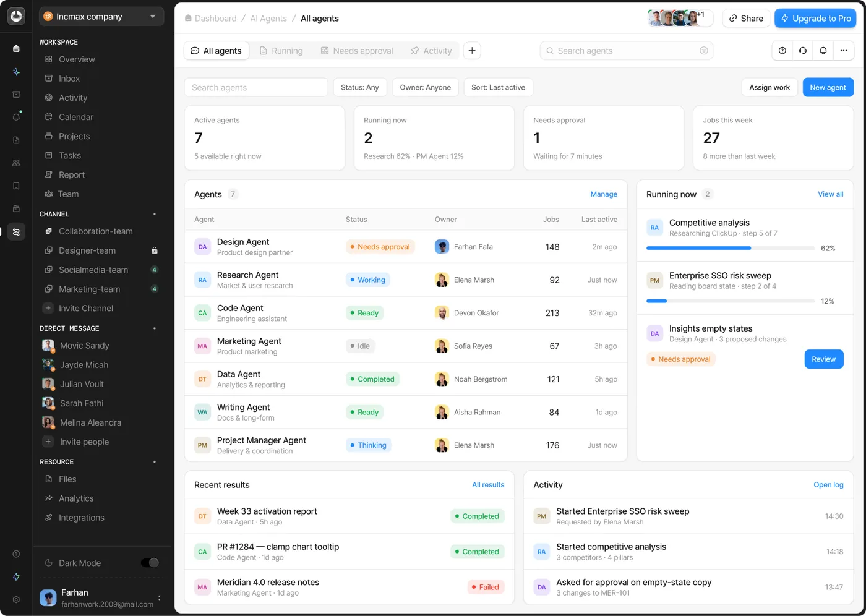Open Overview in the workspace sidebar
866x616 pixels.
click(x=77, y=59)
